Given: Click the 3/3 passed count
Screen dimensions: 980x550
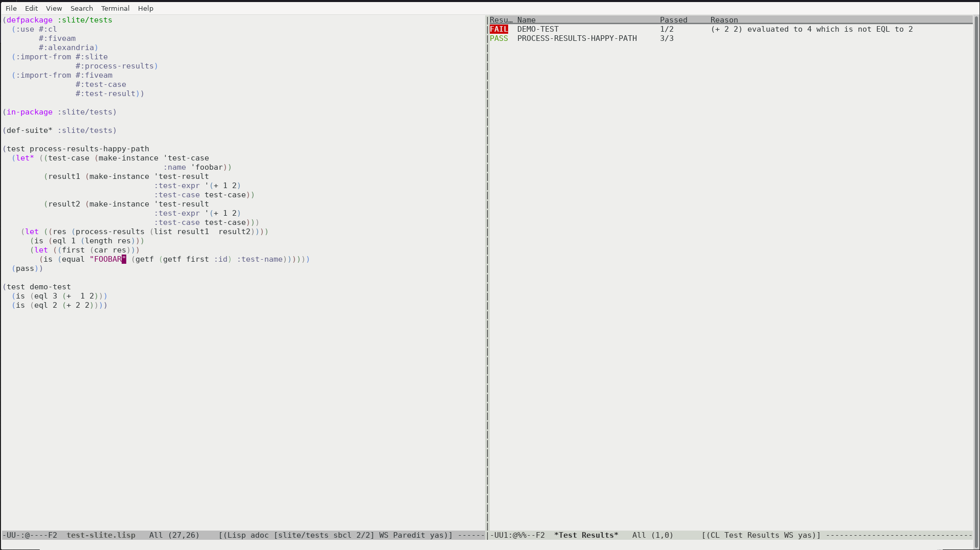Looking at the screenshot, I should pos(667,38).
